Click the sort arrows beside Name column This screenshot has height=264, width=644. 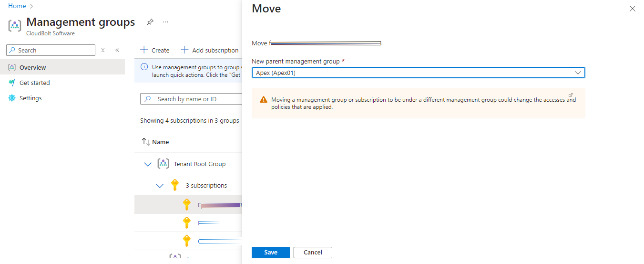pyautogui.click(x=146, y=142)
